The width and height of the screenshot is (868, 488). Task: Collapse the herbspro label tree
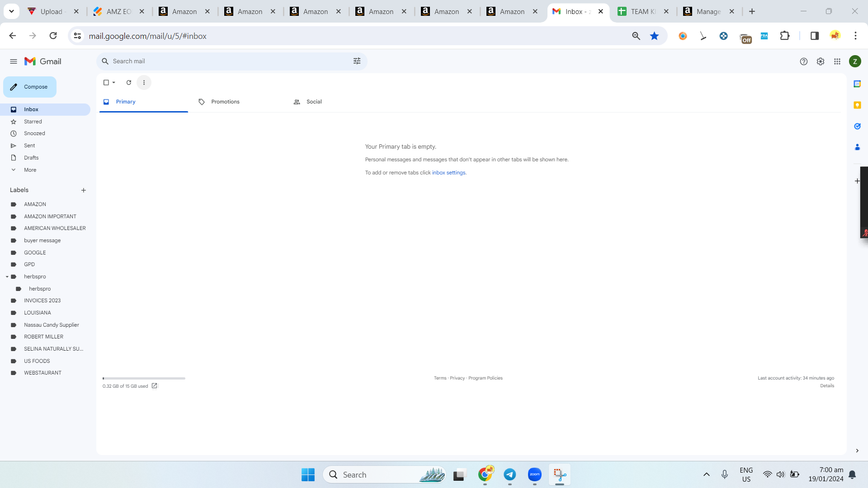point(7,277)
